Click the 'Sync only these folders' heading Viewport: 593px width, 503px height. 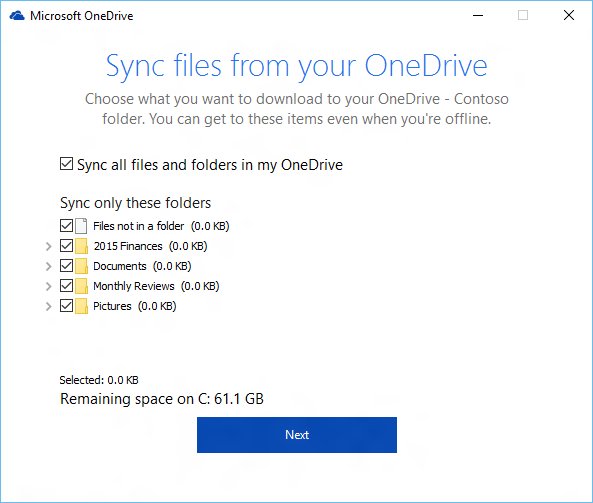pos(135,203)
